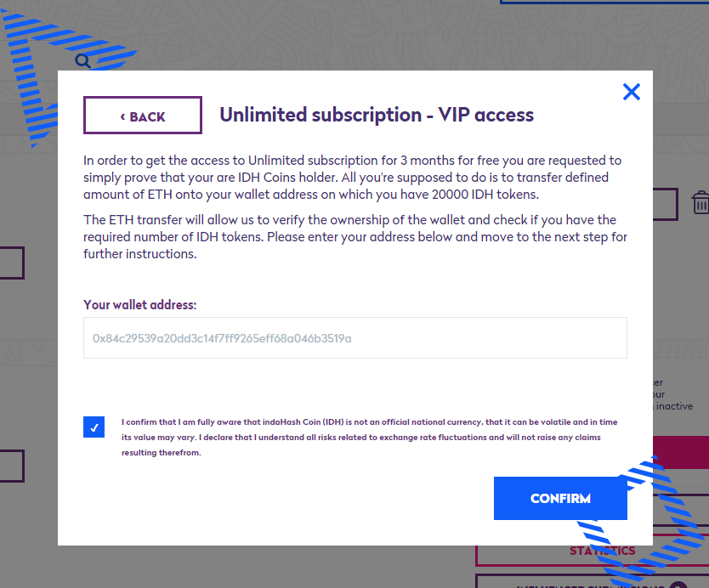Click the 'Unlimited subscription - VIP access' heading

pyautogui.click(x=377, y=115)
